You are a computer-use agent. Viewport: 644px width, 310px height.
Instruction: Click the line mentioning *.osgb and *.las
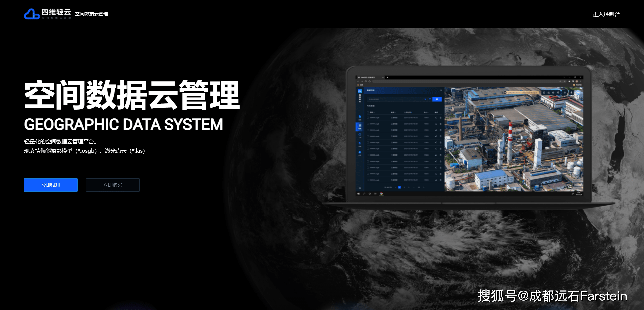coord(85,151)
